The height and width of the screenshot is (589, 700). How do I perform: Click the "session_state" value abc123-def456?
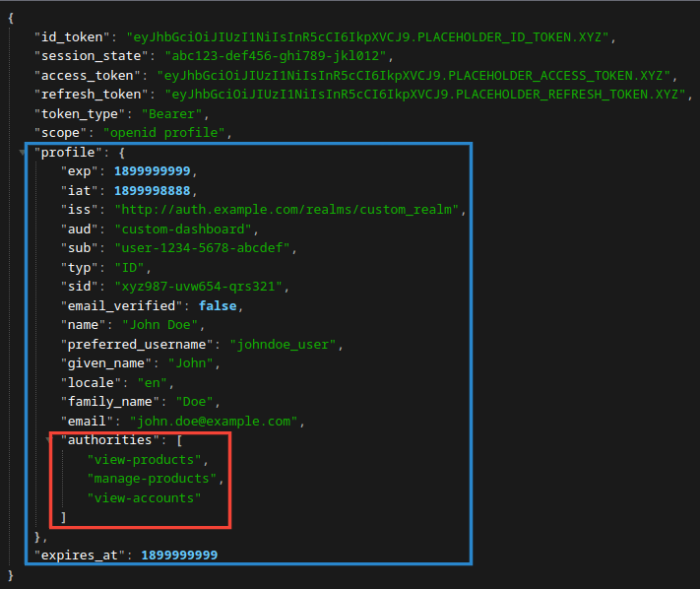click(x=280, y=56)
